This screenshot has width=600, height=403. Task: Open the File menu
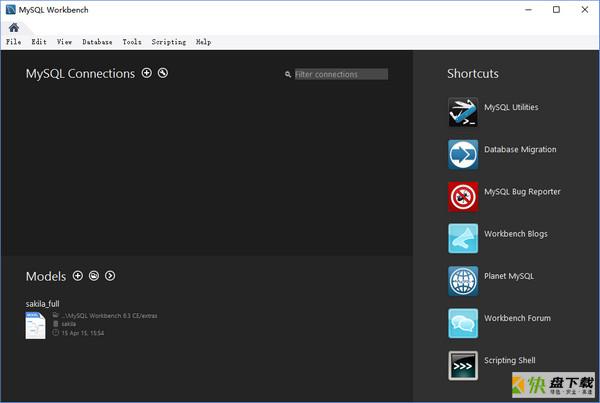tap(13, 42)
